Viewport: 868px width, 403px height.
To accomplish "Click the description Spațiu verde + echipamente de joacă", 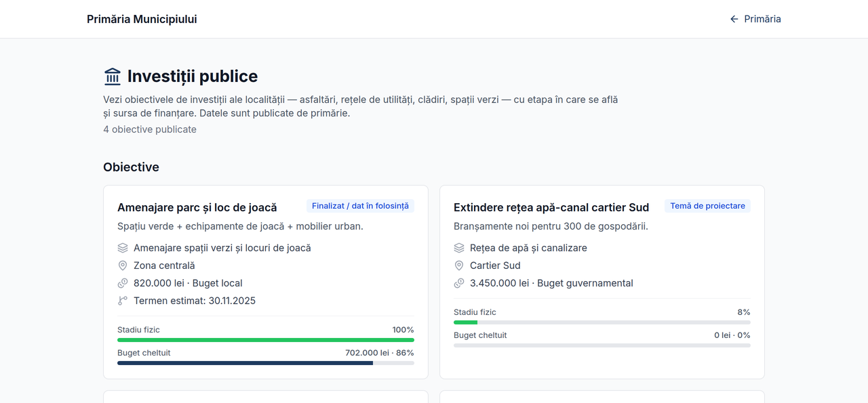I will [240, 226].
